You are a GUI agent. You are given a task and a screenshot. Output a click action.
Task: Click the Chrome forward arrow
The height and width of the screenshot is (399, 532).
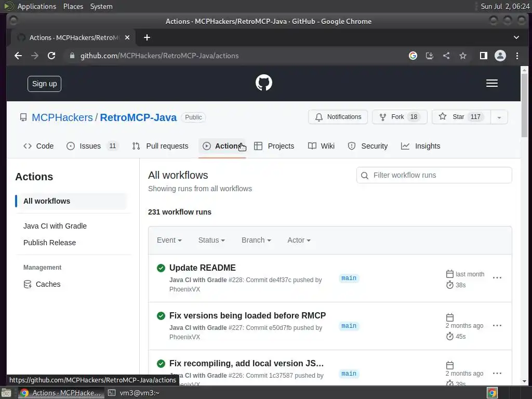[35, 56]
